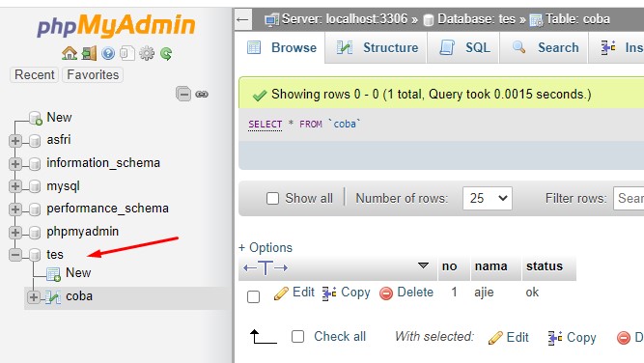Select the asfri database in tree
The width and height of the screenshot is (644, 363).
(x=59, y=140)
